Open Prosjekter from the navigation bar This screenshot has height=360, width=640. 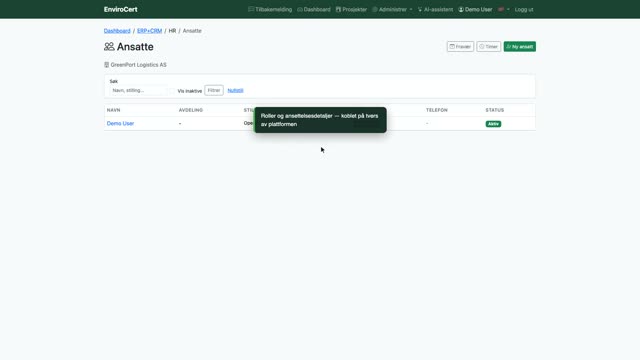[x=351, y=9]
